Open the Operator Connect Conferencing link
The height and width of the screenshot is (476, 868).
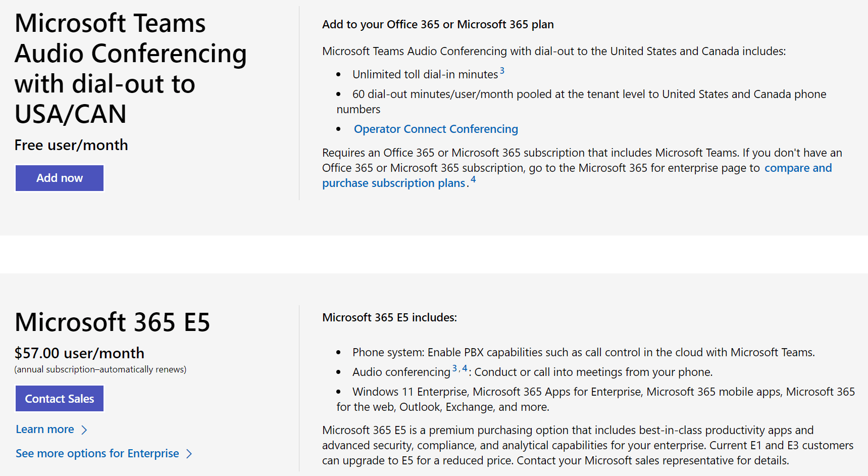tap(435, 129)
